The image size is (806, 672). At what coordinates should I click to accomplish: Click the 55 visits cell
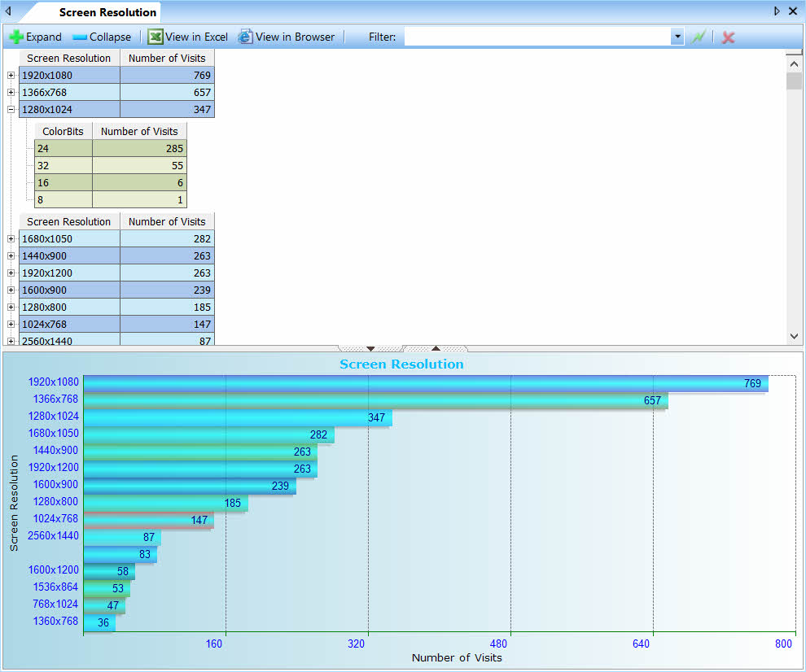click(x=139, y=165)
